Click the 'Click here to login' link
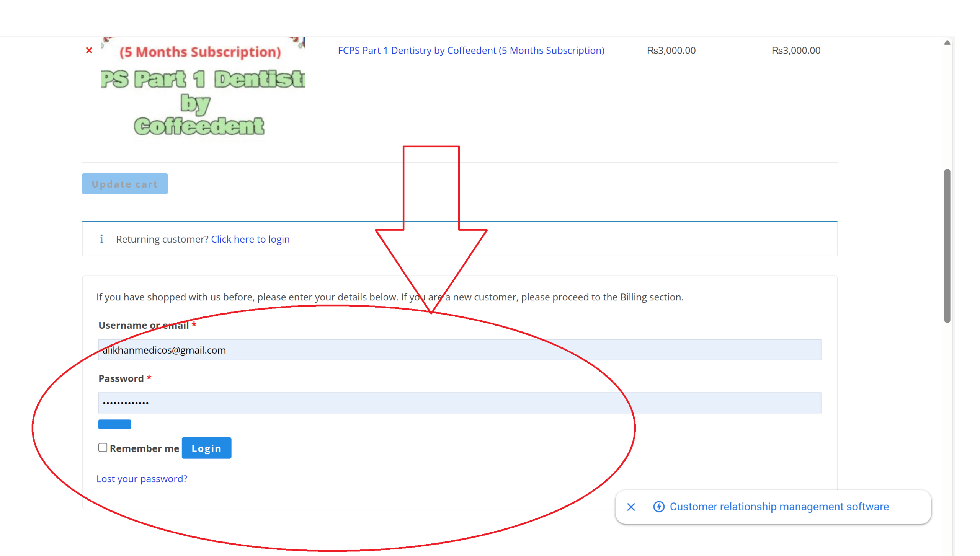 [250, 239]
